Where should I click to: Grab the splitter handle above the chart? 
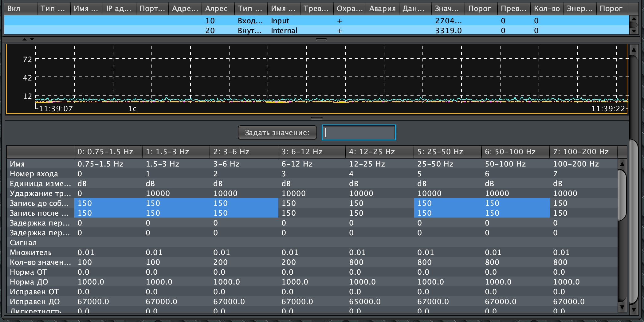321,39
